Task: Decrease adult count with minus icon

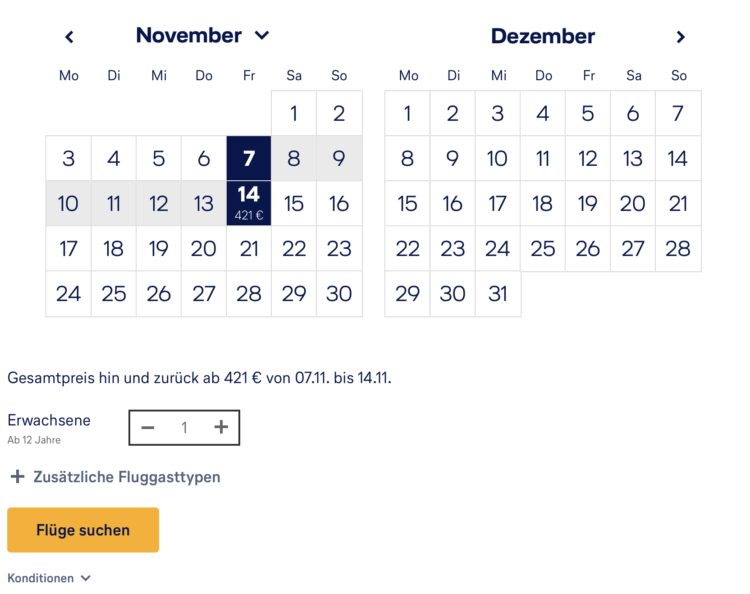Action: pos(148,427)
